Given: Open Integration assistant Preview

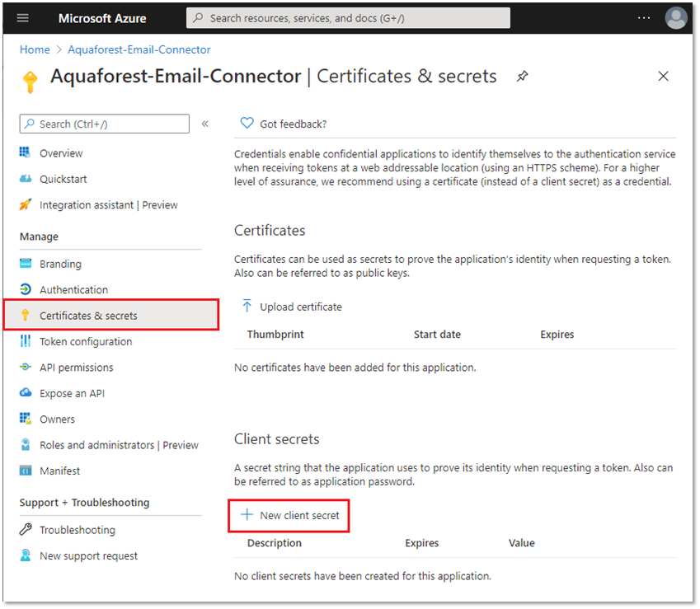Looking at the screenshot, I should coord(108,205).
